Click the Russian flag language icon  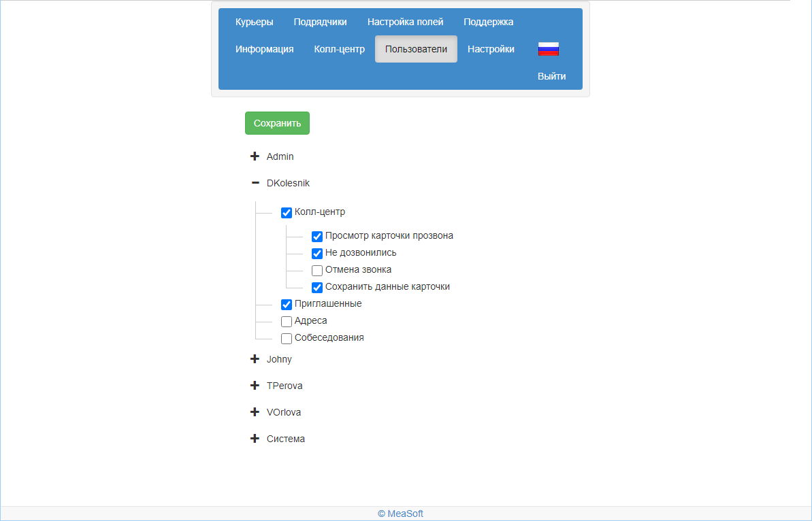click(549, 49)
